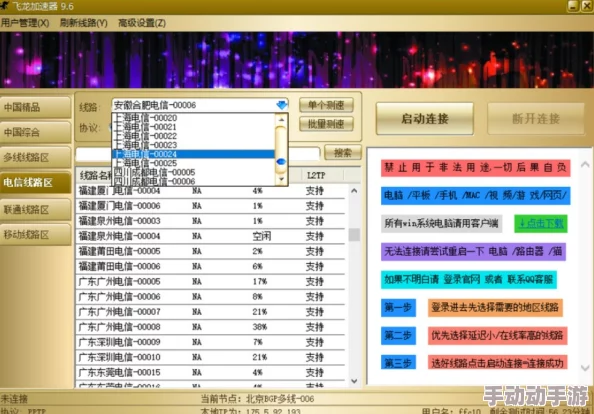Select row 广东深圳电信-00009
Image resolution: width=594 pixels, height=414 pixels.
pyautogui.click(x=211, y=342)
